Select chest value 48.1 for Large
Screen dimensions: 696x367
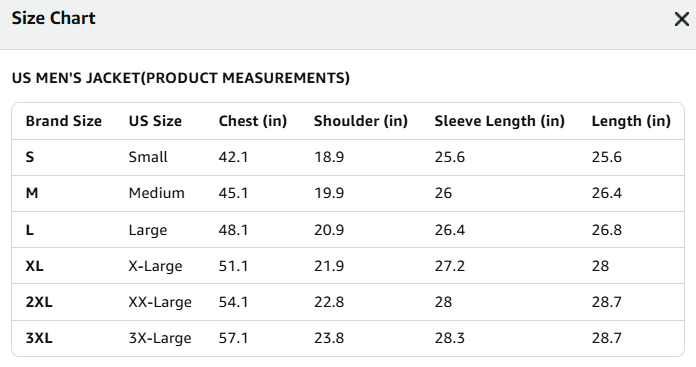pos(233,230)
